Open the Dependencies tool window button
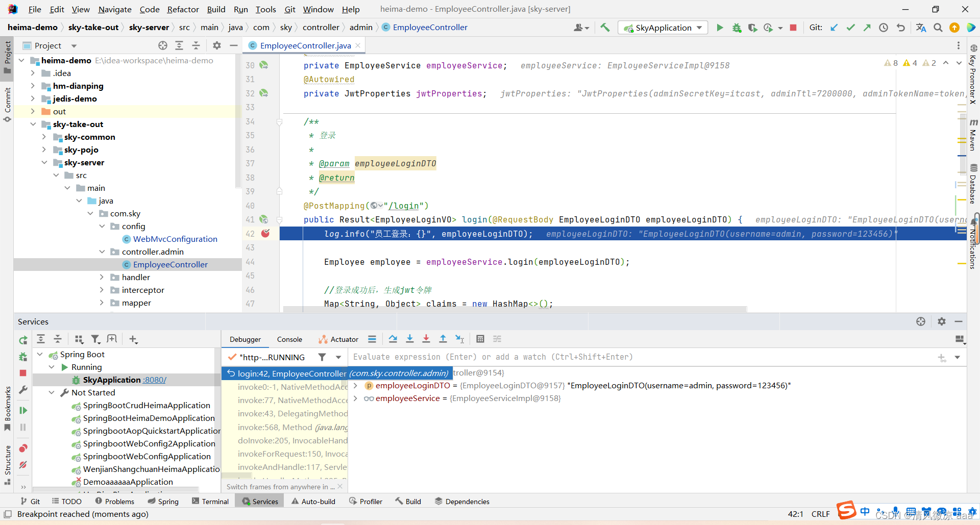The height and width of the screenshot is (525, 980). pos(462,502)
